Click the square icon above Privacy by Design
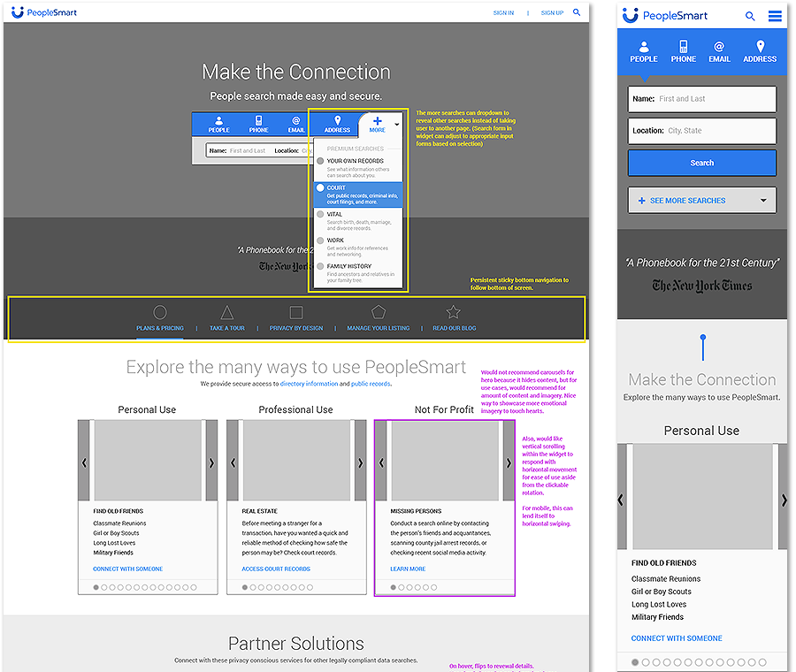This screenshot has width=796, height=672. point(296,312)
